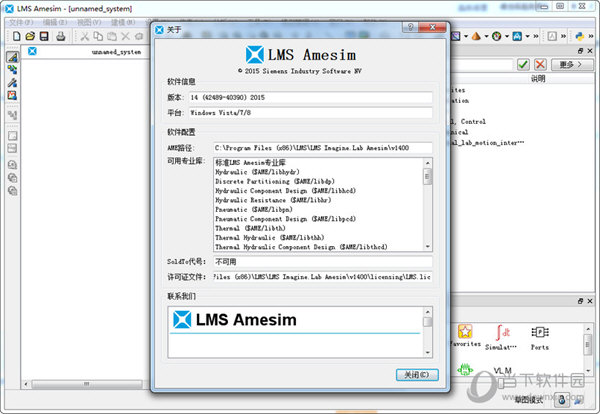Select Hydraulic ($AME/libhydr) library entry
Screen dimensions: 600x414
(257, 172)
